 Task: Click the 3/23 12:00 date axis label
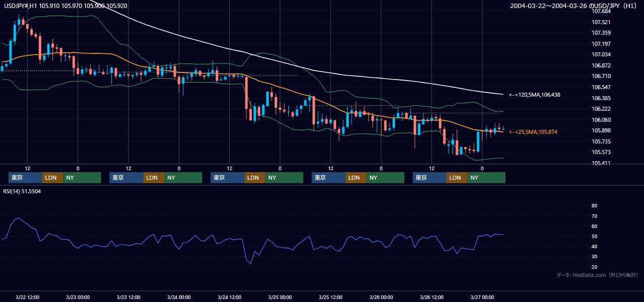click(128, 297)
